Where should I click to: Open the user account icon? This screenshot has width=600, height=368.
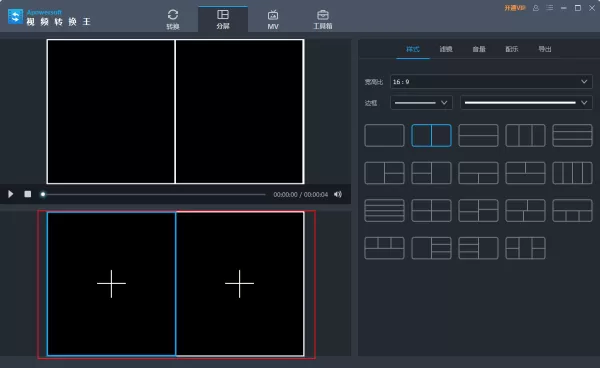click(x=536, y=8)
